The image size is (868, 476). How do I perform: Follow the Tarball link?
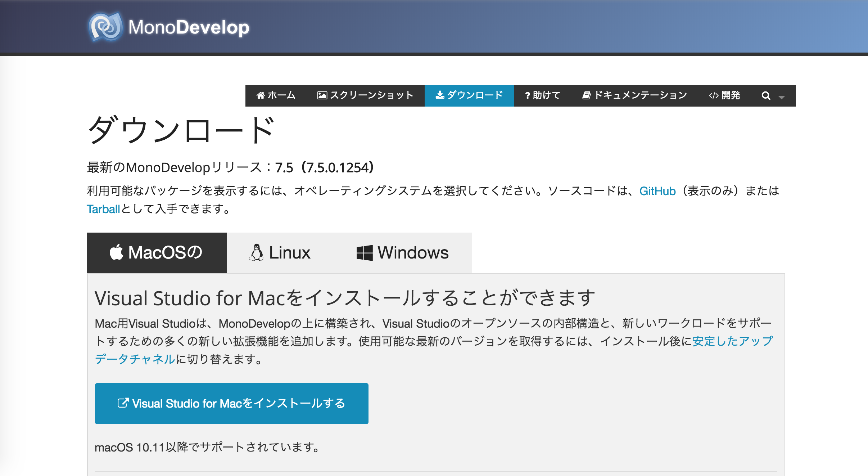(x=103, y=209)
